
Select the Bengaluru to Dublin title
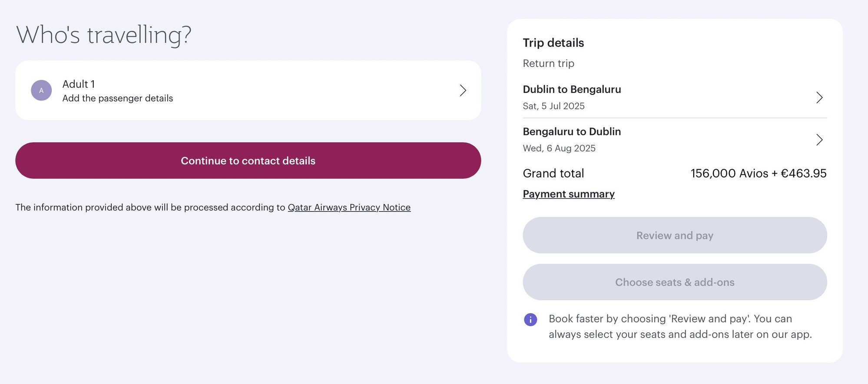(572, 131)
